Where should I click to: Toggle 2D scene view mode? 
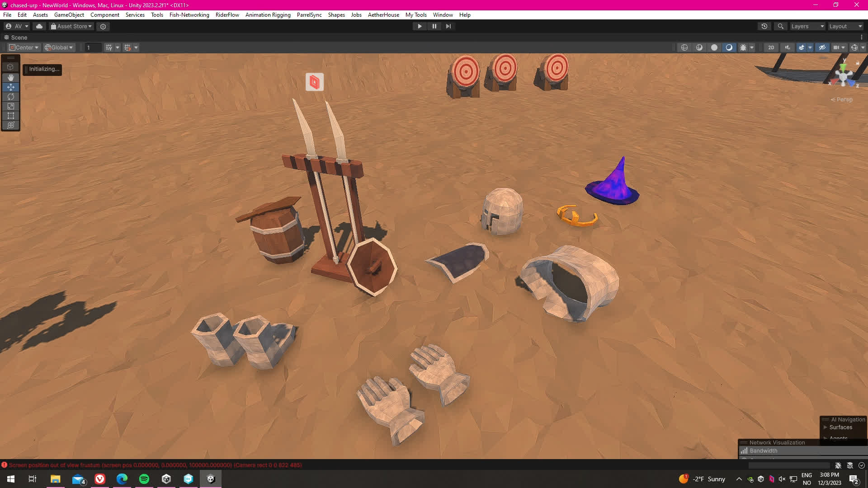pyautogui.click(x=771, y=47)
